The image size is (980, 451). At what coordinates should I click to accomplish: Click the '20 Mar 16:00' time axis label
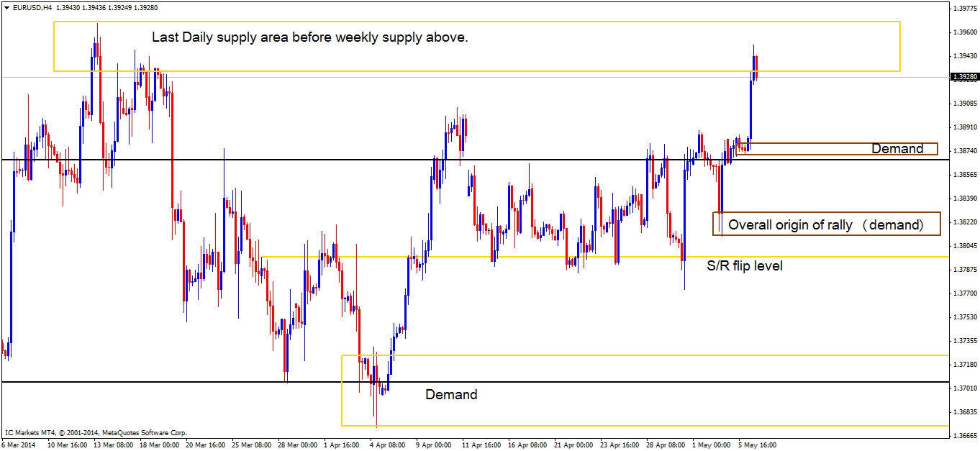pyautogui.click(x=205, y=445)
